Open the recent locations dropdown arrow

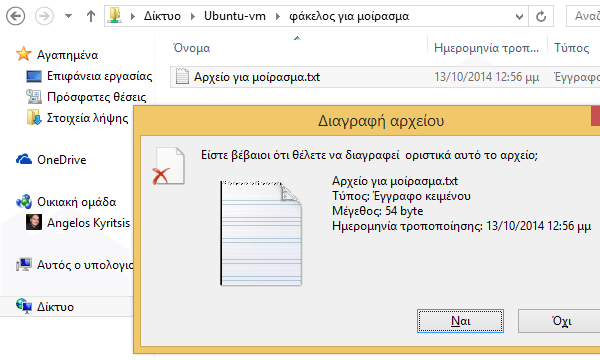[x=68, y=16]
